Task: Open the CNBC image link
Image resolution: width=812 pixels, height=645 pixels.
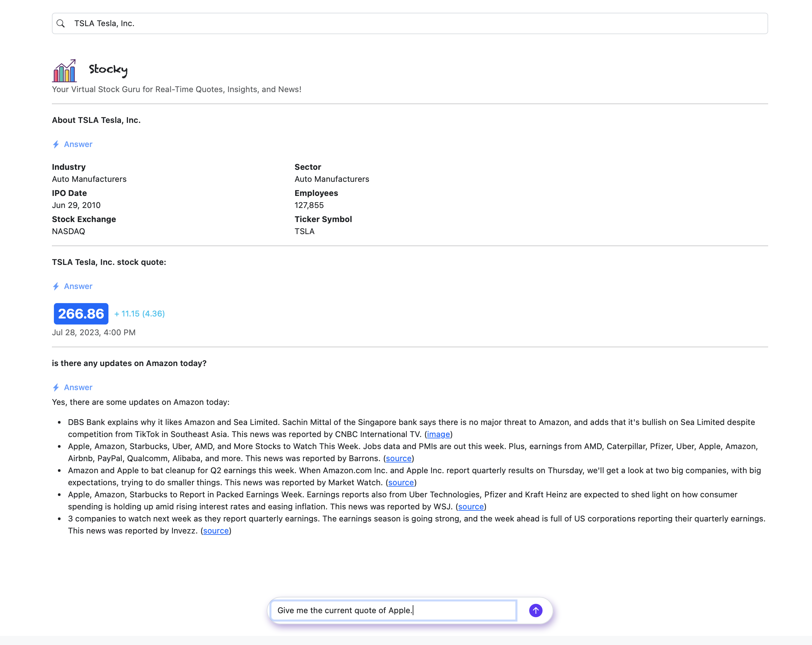Action: pyautogui.click(x=438, y=434)
